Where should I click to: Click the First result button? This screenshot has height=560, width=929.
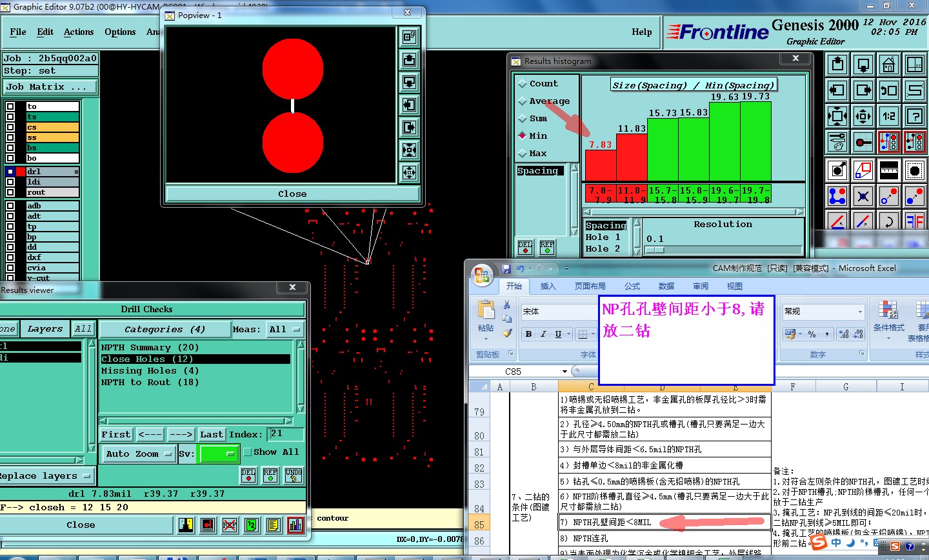coord(116,435)
